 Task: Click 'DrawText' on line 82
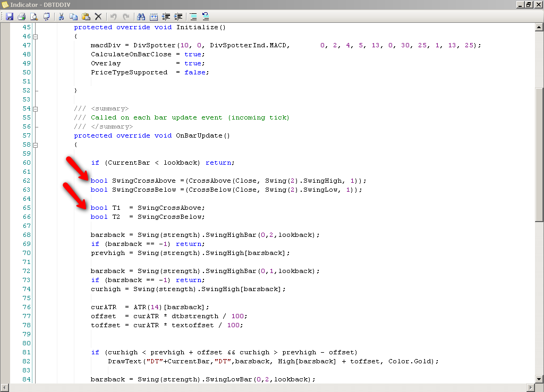[x=125, y=361]
